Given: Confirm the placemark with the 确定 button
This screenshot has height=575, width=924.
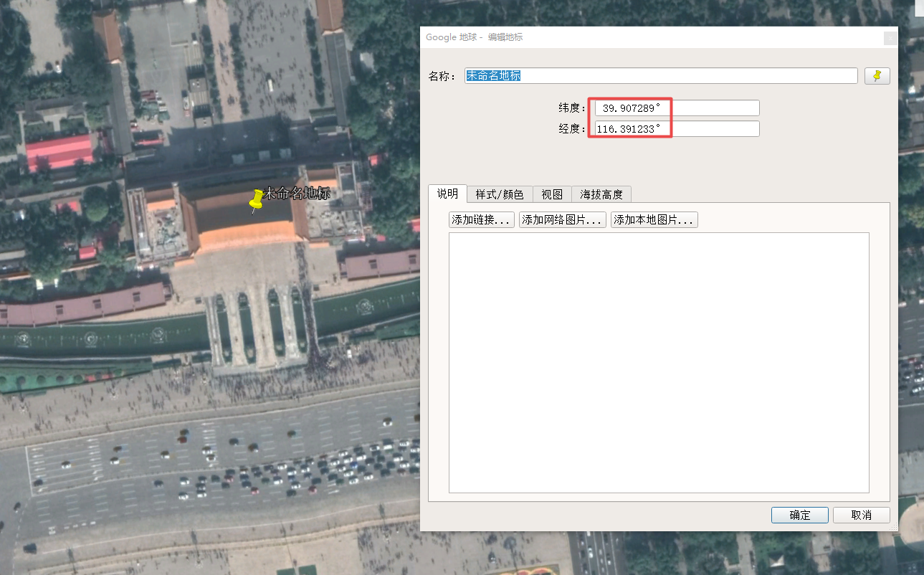Looking at the screenshot, I should pos(799,515).
